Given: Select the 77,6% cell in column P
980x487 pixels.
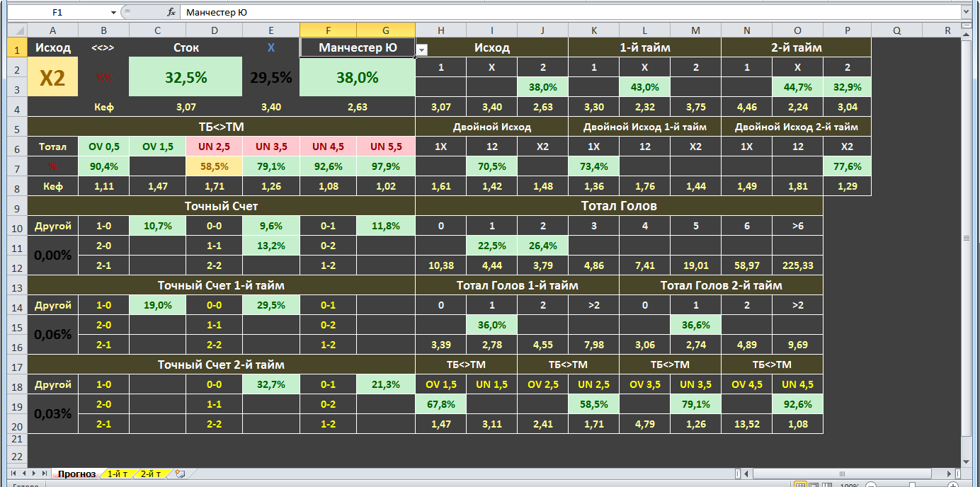Looking at the screenshot, I should 847,166.
